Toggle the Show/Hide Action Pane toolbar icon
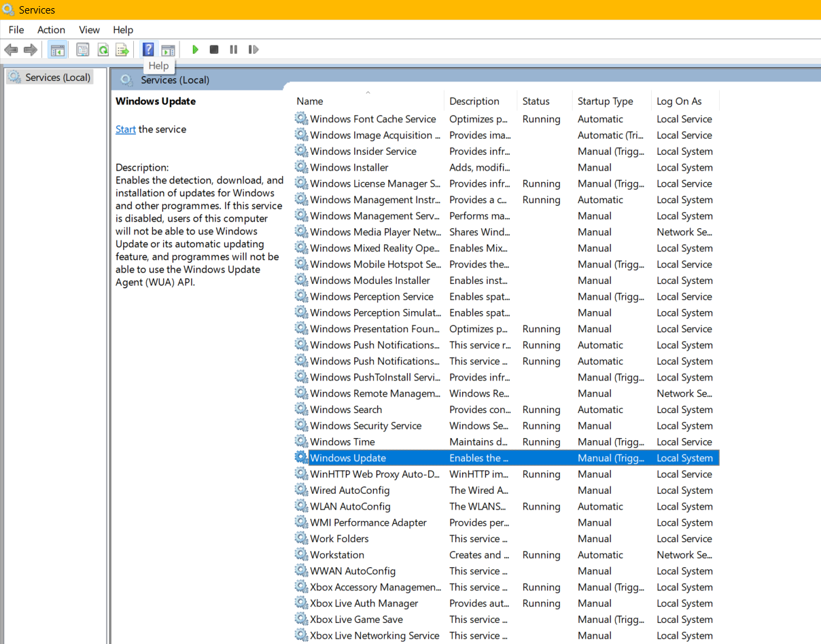Image resolution: width=821 pixels, height=644 pixels. coord(168,50)
